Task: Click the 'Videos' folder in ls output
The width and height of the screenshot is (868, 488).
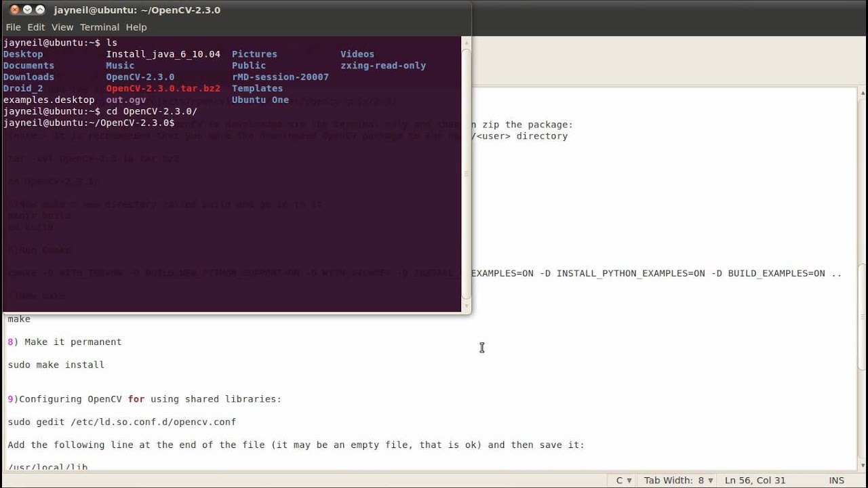Action: click(x=357, y=54)
